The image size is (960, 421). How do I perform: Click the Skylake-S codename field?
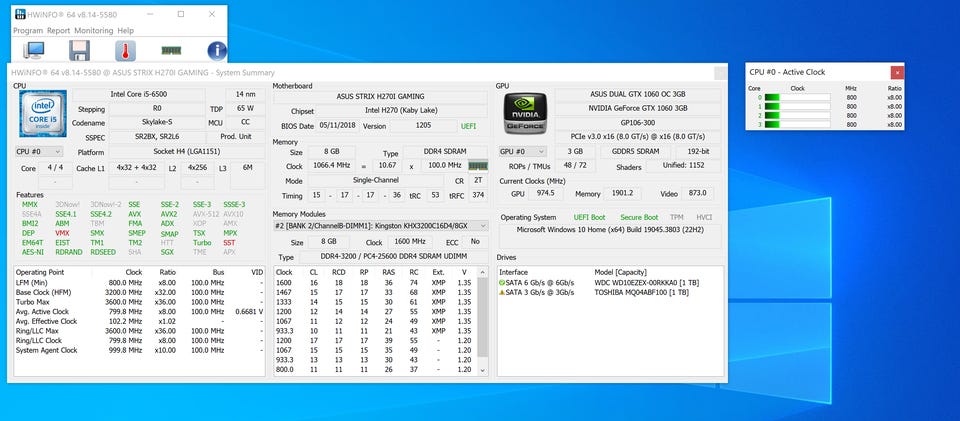157,122
